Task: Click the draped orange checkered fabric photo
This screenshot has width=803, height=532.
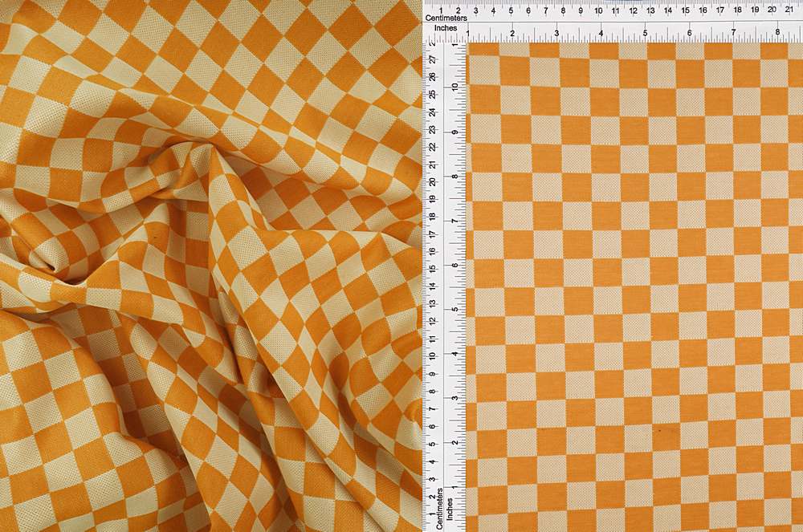Action: coord(210,266)
